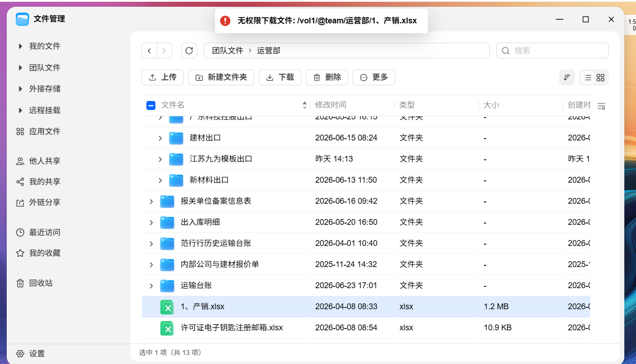Click the 搜索 search field
The width and height of the screenshot is (636, 364).
[552, 51]
